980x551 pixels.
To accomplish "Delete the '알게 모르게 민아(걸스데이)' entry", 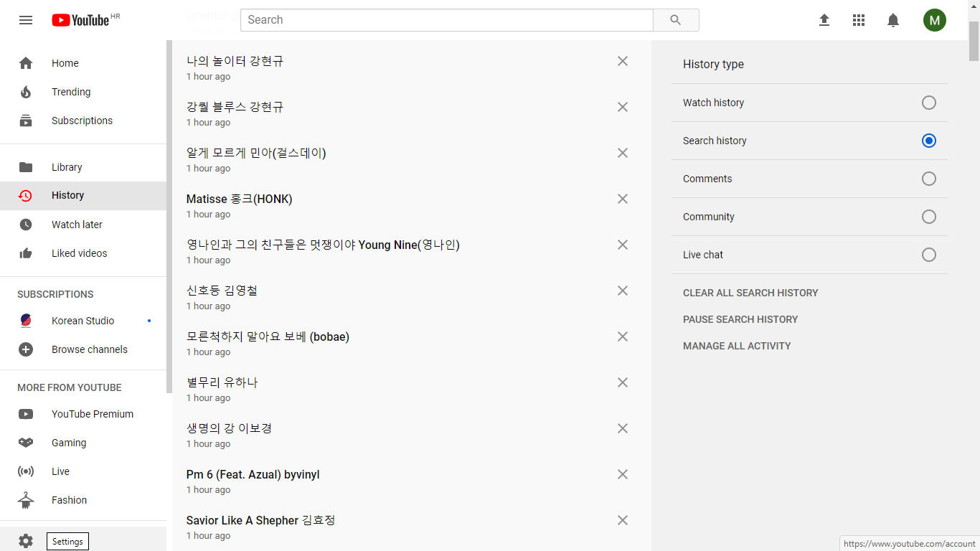I will pos(623,153).
